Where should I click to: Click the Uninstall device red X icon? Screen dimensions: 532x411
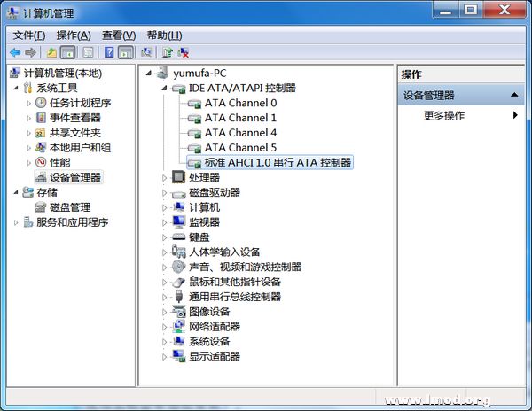coord(184,52)
